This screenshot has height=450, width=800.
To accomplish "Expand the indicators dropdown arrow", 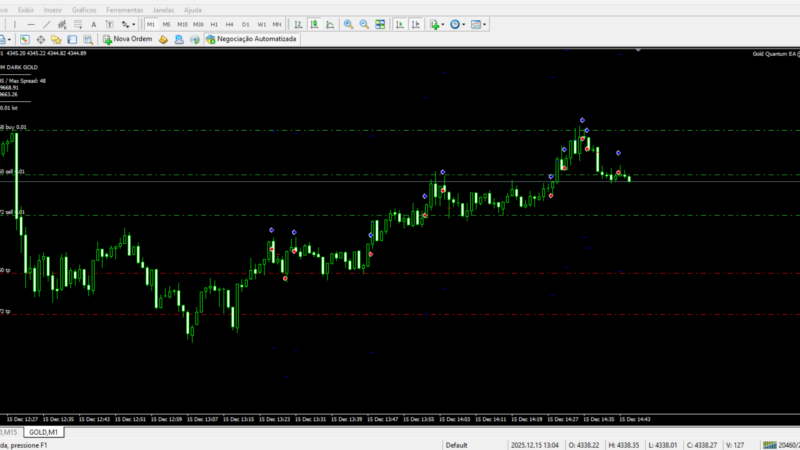I will pyautogui.click(x=443, y=24).
